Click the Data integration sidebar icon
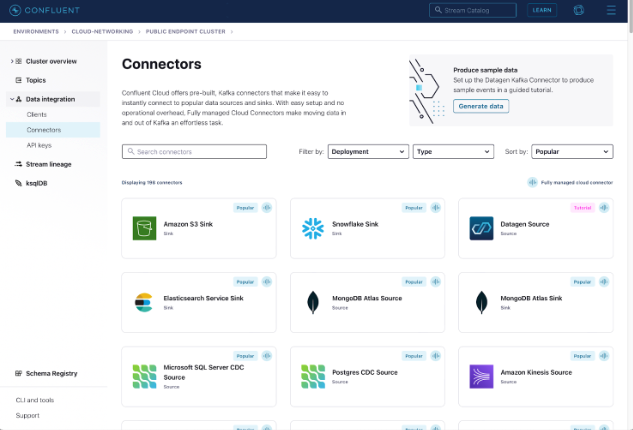The height and width of the screenshot is (430, 633). tap(19, 99)
